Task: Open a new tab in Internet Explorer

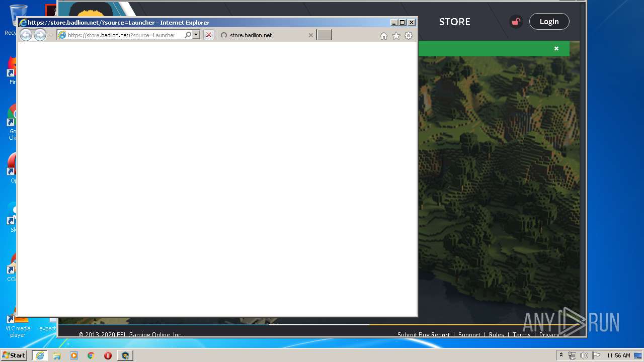Action: pyautogui.click(x=324, y=35)
